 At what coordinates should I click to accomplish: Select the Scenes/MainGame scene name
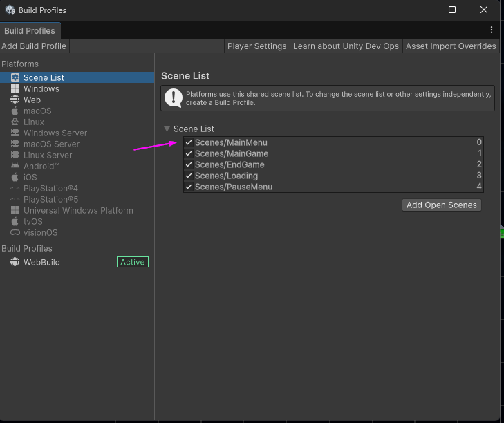[x=232, y=153]
